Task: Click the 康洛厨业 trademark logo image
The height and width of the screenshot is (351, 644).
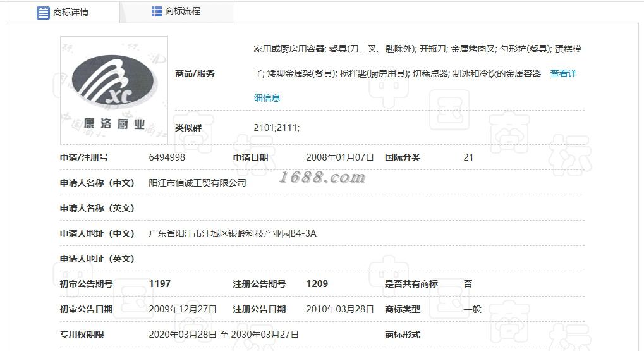Action: click(114, 90)
